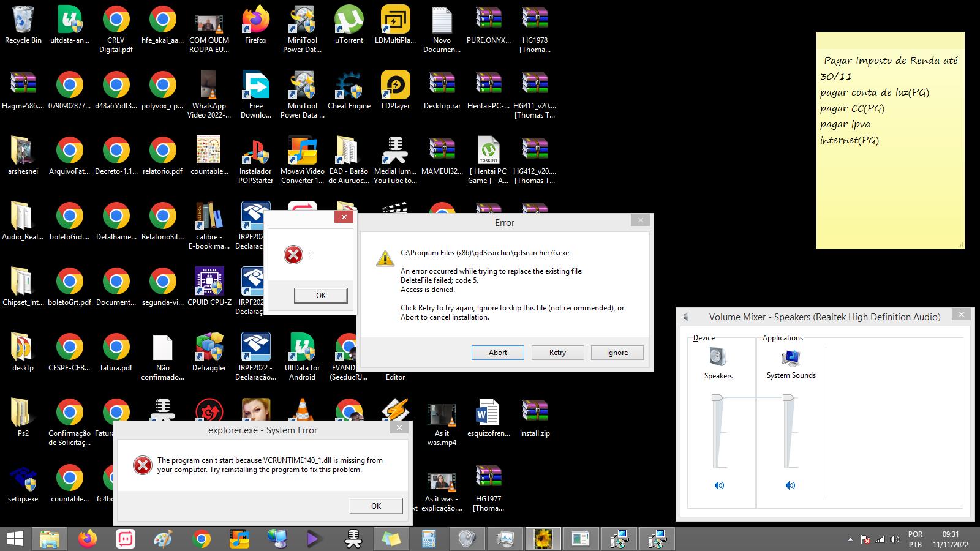Click the system tray volume icon
The width and height of the screenshot is (980, 551).
(x=895, y=539)
